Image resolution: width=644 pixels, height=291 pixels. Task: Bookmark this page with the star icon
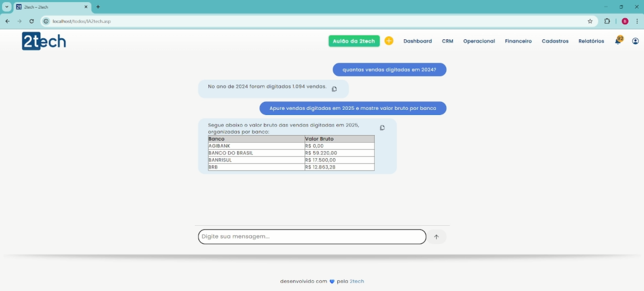[x=590, y=21]
